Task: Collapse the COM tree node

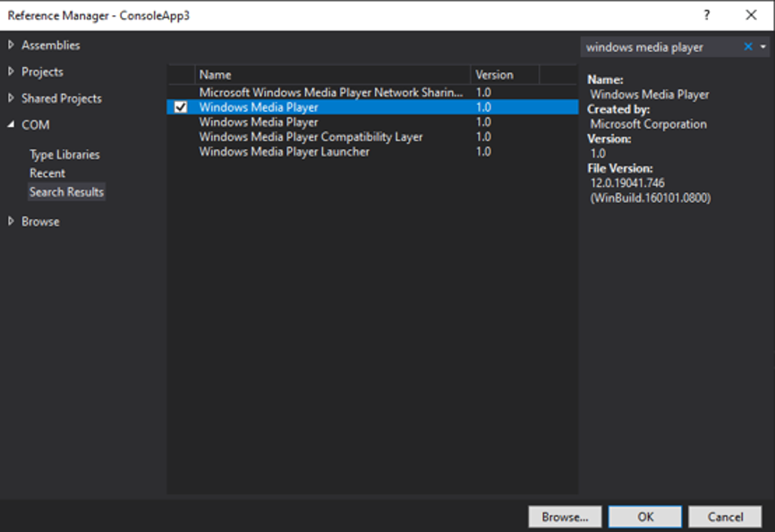Action: click(x=11, y=125)
